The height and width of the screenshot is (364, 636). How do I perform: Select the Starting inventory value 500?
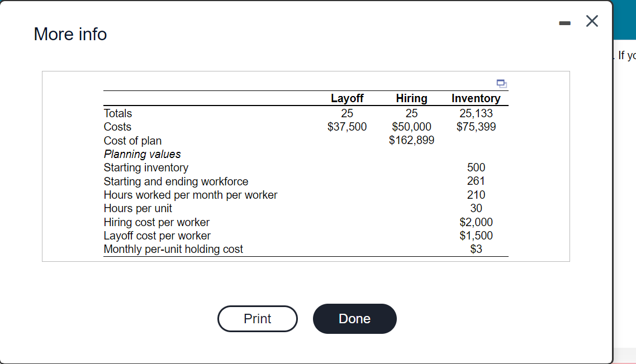(x=476, y=167)
